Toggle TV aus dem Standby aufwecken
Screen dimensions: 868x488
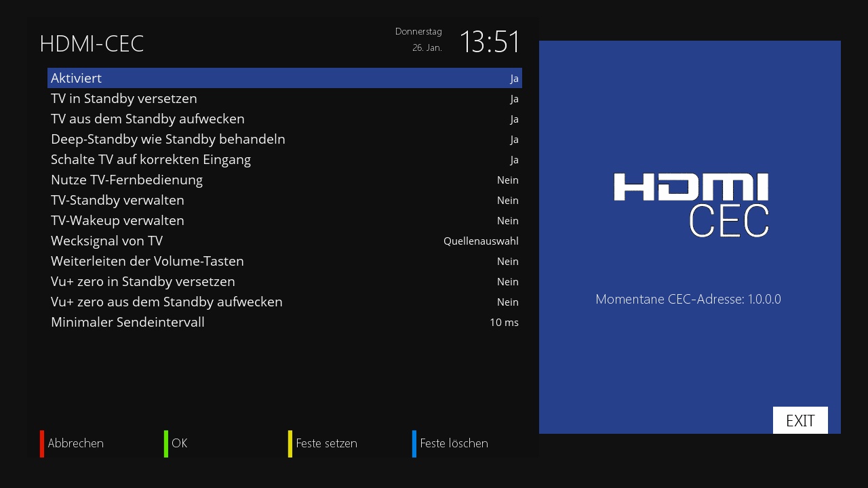pyautogui.click(x=285, y=119)
